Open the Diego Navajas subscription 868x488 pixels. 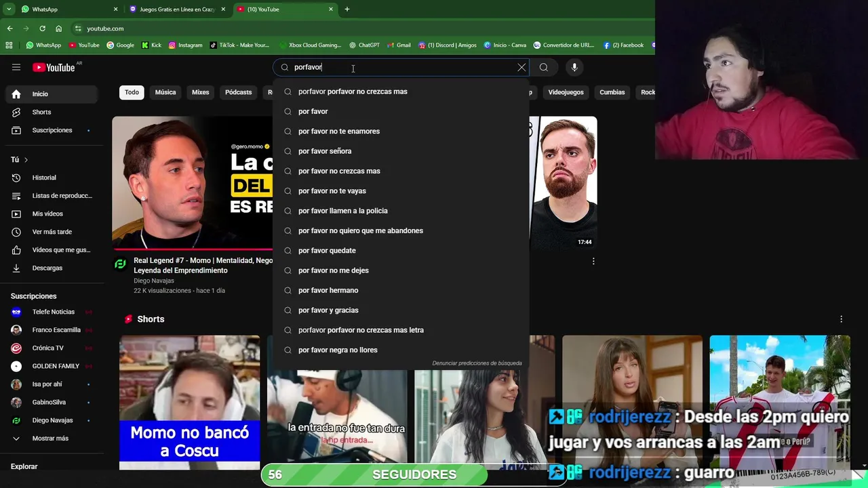click(x=52, y=420)
